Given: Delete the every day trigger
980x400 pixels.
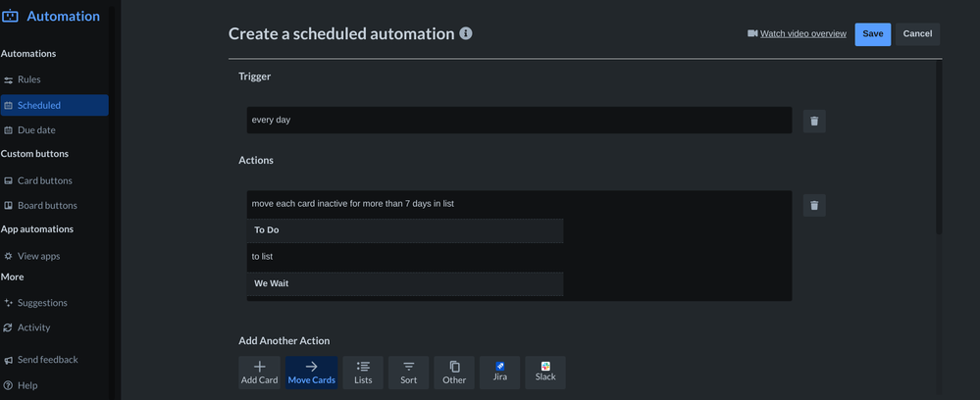Looking at the screenshot, I should coord(814,122).
